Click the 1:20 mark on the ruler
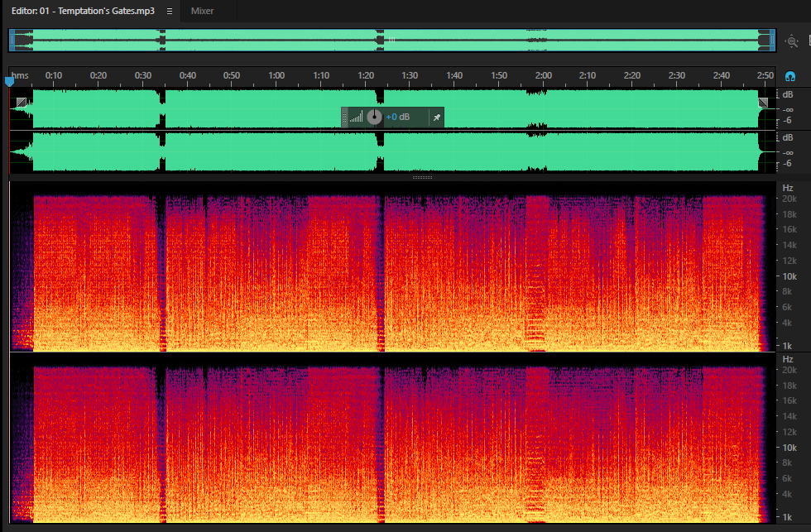 (x=366, y=75)
